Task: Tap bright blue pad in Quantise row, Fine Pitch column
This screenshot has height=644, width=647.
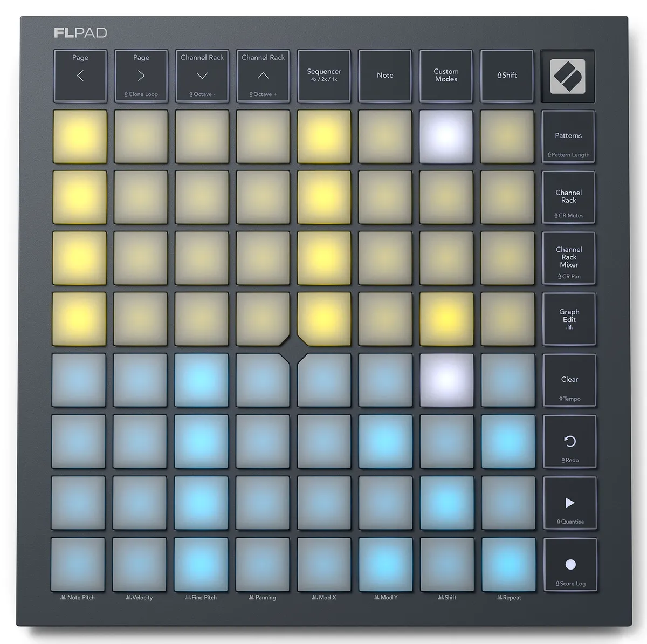Action: [x=201, y=503]
